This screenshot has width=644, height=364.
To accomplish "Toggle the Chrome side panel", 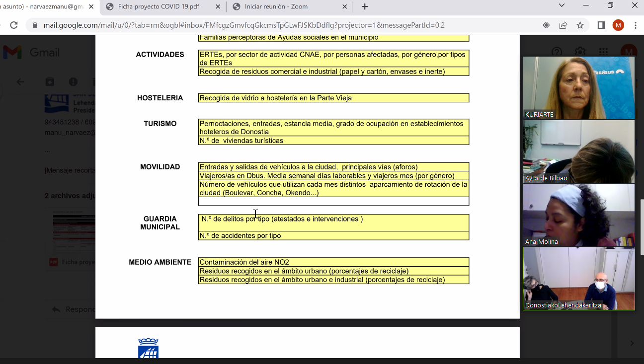I will click(x=601, y=25).
